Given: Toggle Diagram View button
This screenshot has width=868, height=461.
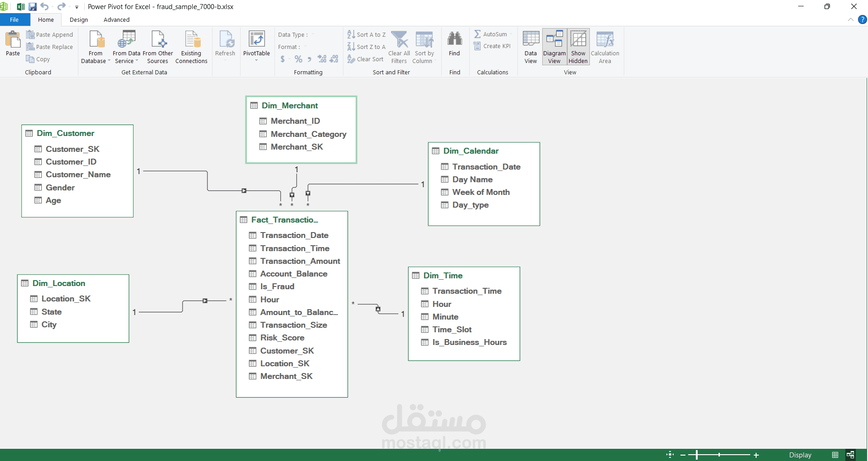Looking at the screenshot, I should point(555,47).
